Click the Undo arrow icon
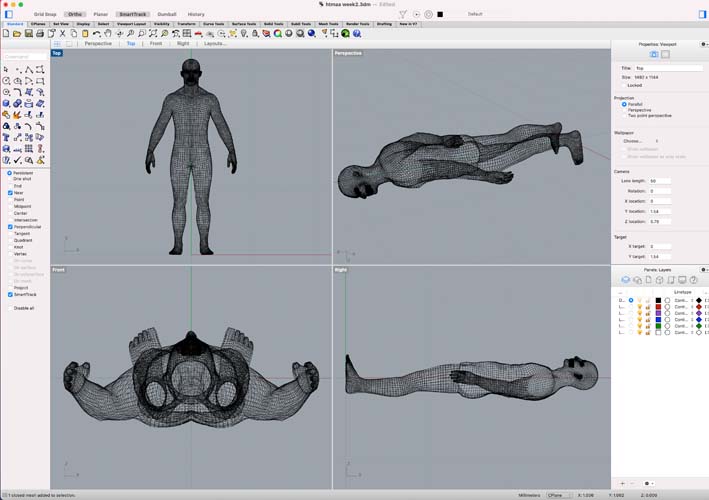The width and height of the screenshot is (709, 500). [x=96, y=33]
